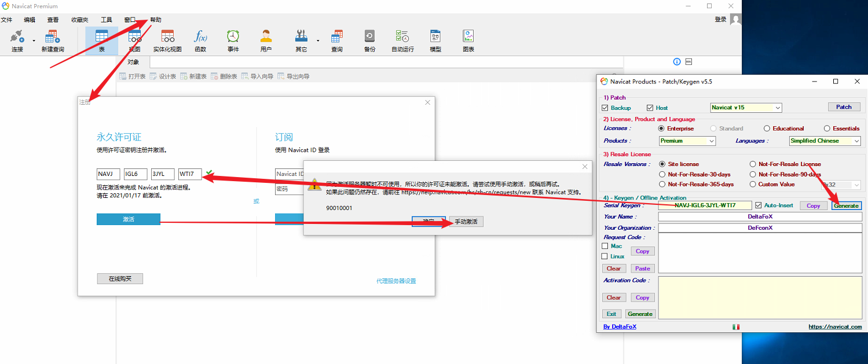Image resolution: width=868 pixels, height=364 pixels.
Task: Open the 代理服务器设置 link
Action: tap(396, 281)
